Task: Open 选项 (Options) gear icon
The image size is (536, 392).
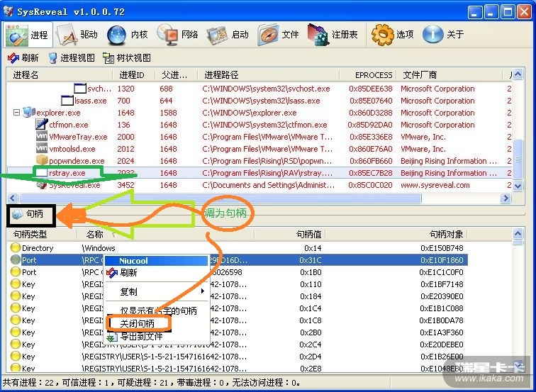Action: point(383,35)
